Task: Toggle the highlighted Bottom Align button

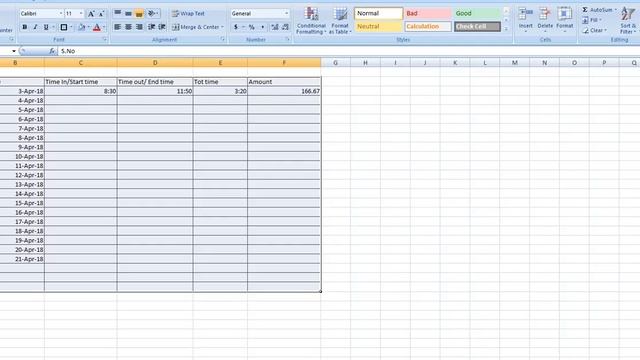Action: tap(139, 13)
